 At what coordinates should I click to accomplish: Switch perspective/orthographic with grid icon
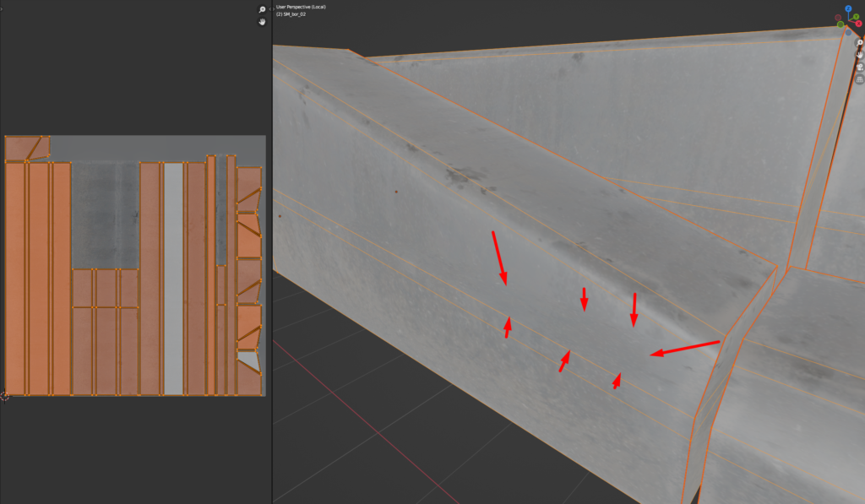coord(860,79)
